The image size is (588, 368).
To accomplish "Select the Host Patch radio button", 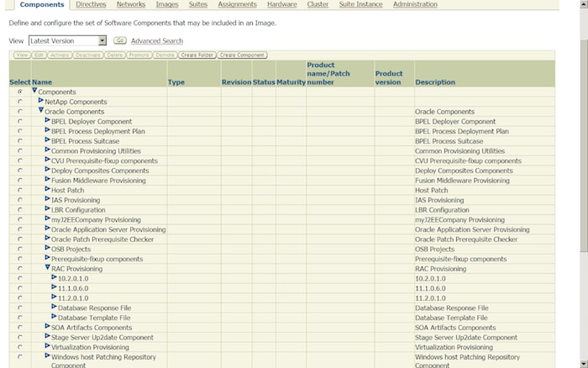I will click(x=20, y=190).
